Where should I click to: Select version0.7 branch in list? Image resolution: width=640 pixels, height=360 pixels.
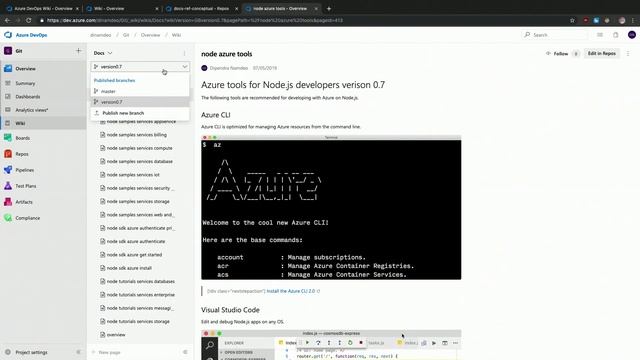pos(140,102)
